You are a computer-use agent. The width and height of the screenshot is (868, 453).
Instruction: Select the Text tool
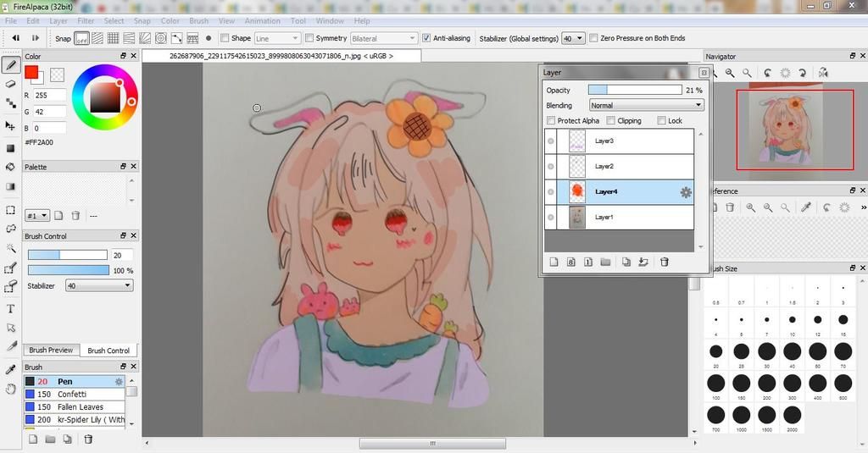(x=10, y=309)
